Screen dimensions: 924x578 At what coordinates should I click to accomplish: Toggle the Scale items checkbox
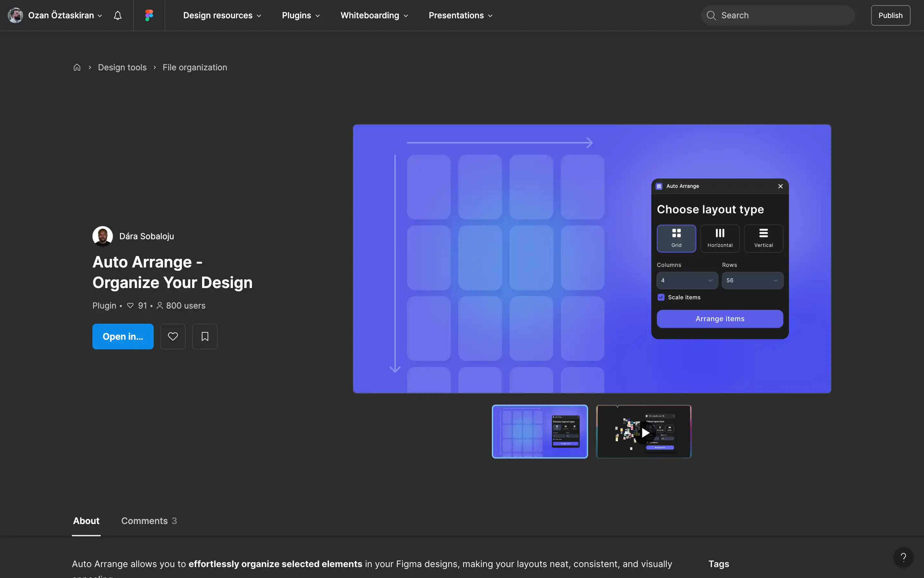[661, 297]
